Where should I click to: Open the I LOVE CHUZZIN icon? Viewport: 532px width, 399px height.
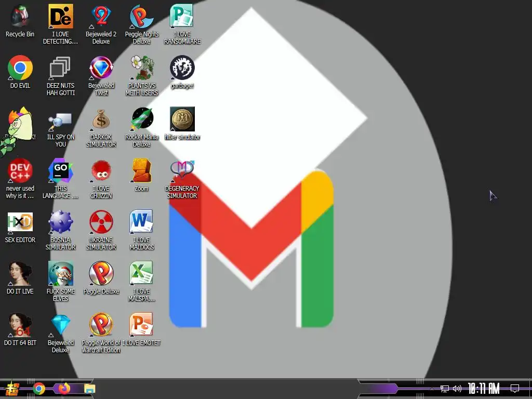pos(101,170)
